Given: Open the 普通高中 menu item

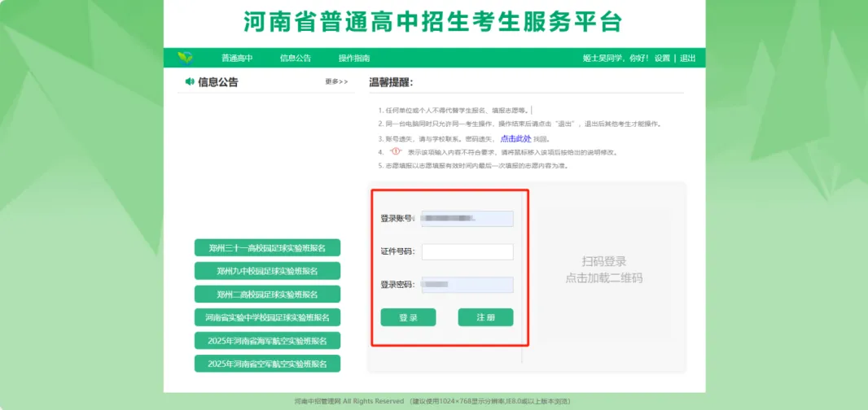Looking at the screenshot, I should click(x=237, y=58).
